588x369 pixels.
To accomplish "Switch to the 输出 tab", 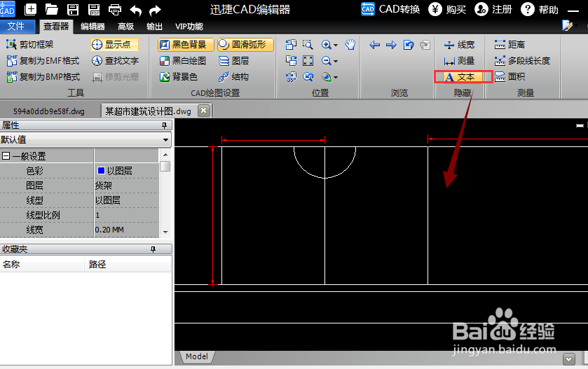I will (154, 26).
